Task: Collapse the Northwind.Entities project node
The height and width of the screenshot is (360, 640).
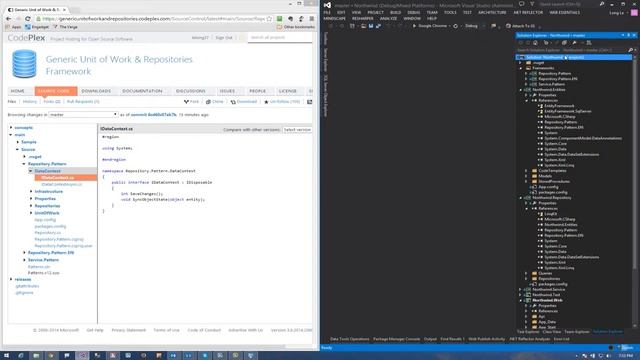Action: click(521, 90)
